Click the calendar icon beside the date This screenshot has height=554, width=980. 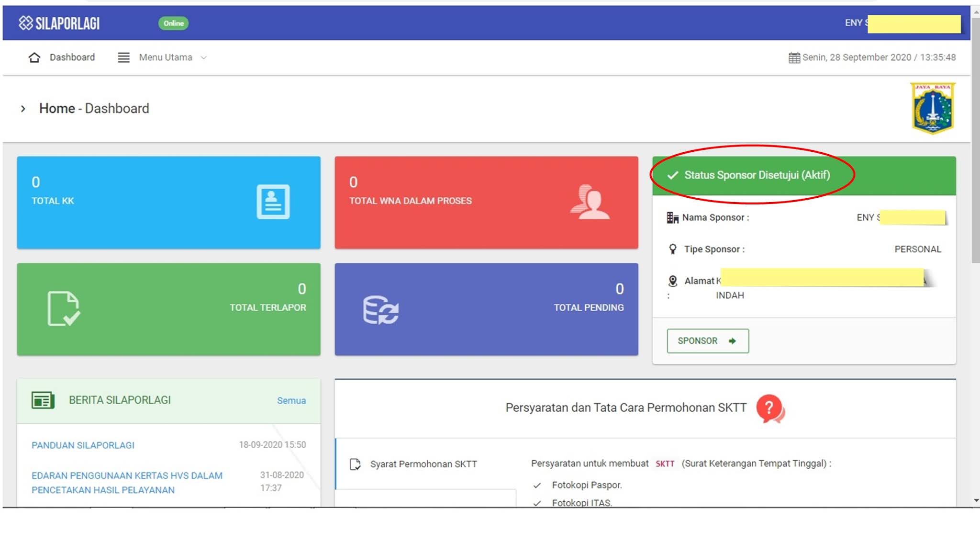794,57
